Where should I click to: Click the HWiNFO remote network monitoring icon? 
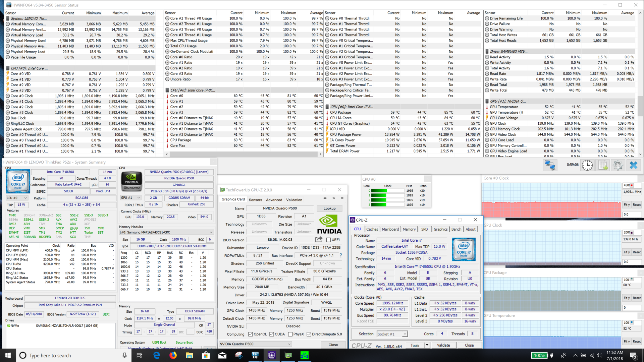coord(550,165)
